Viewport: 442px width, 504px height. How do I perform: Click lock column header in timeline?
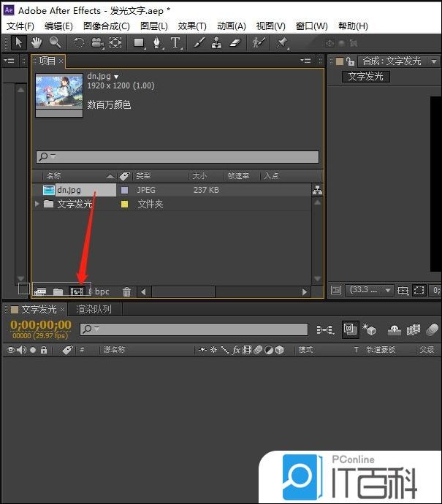pyautogui.click(x=44, y=350)
